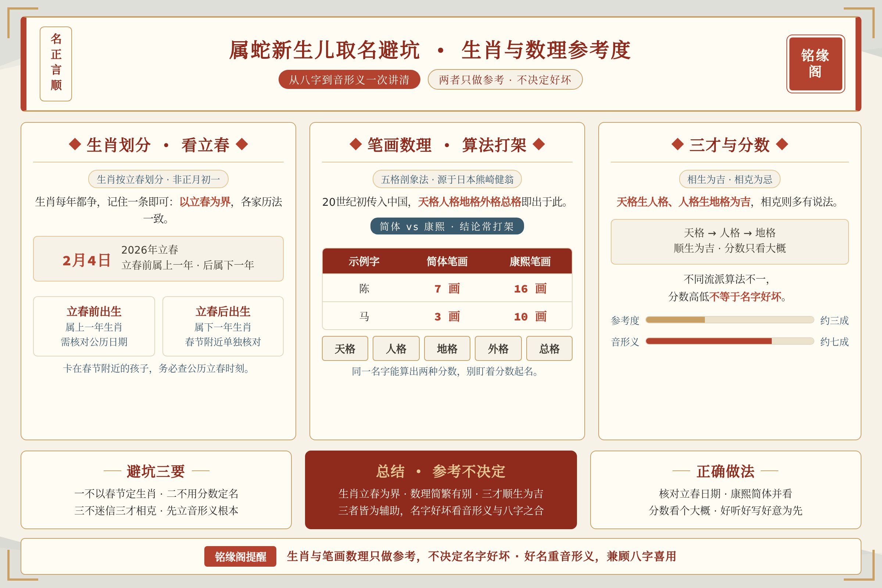Select the 立春前出生 card
This screenshot has width=882, height=588.
(x=94, y=326)
